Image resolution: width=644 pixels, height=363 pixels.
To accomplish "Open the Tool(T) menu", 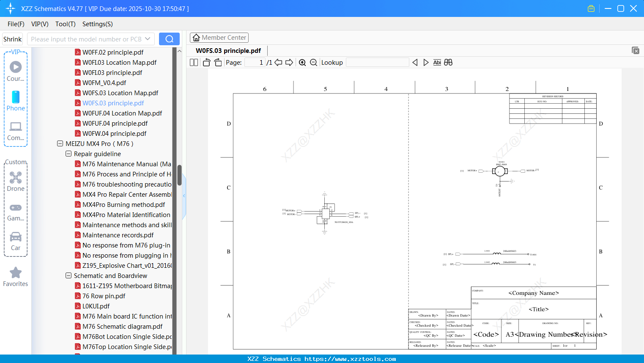I will (65, 24).
